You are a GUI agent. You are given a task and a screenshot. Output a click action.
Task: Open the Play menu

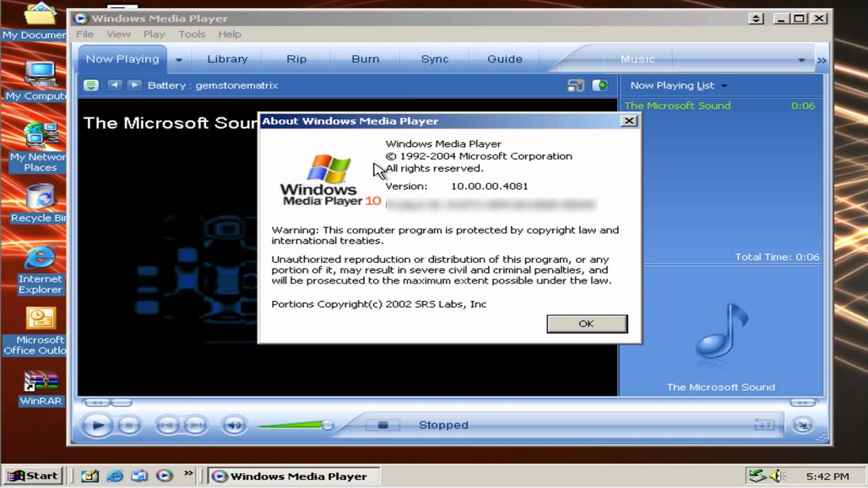154,34
